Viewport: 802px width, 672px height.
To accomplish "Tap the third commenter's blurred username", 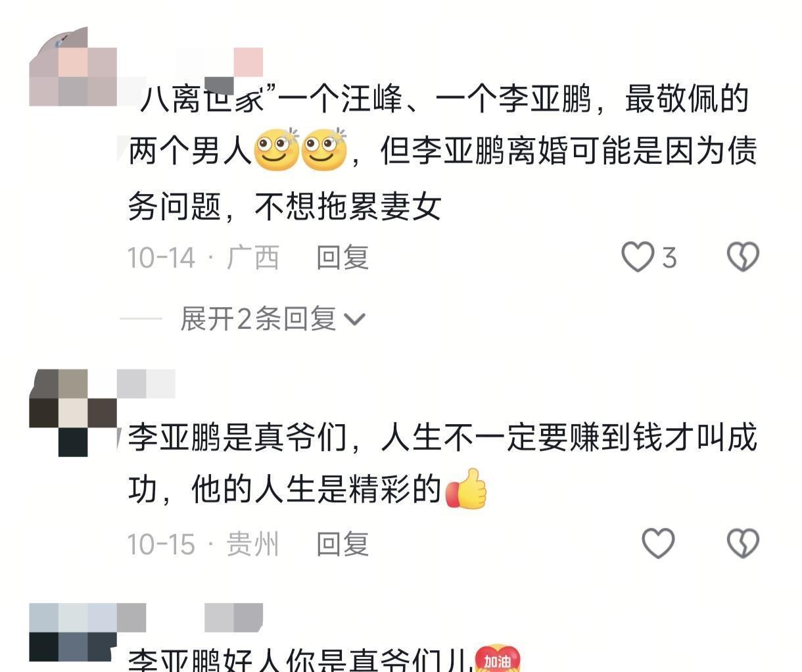I will point(191,618).
